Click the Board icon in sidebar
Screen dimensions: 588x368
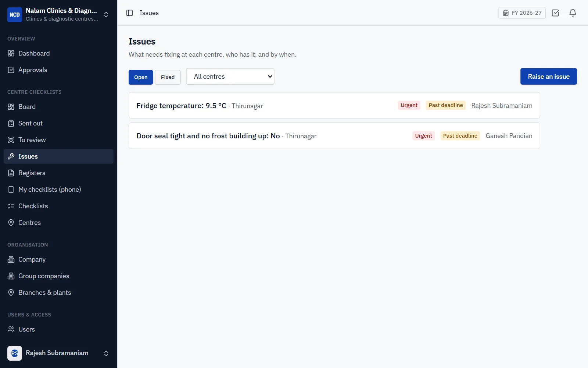(11, 107)
